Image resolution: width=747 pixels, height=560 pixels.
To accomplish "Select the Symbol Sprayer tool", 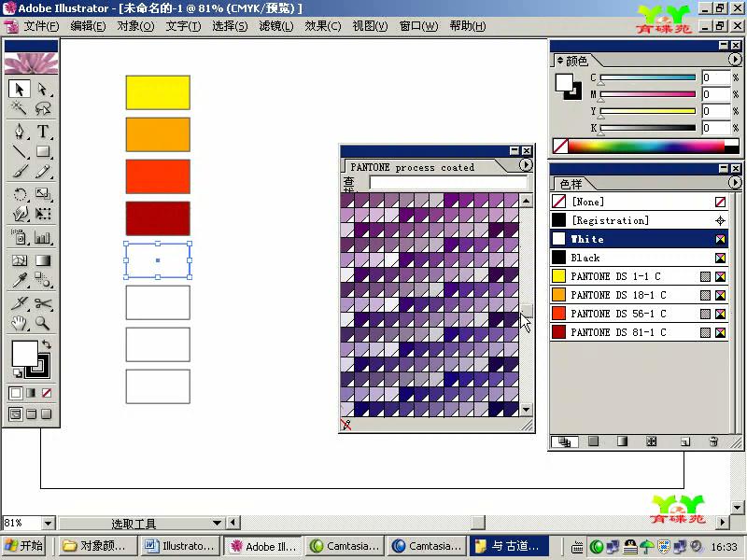I will (x=20, y=237).
